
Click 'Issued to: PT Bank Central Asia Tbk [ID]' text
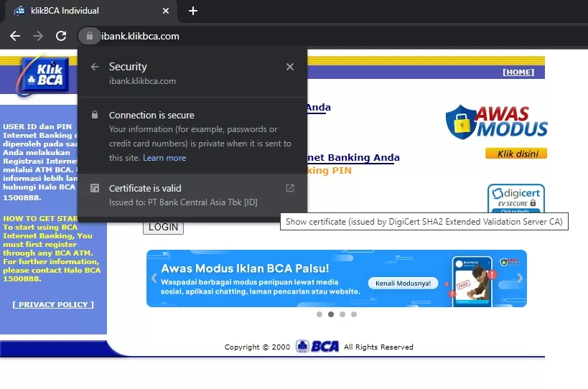[x=183, y=202]
